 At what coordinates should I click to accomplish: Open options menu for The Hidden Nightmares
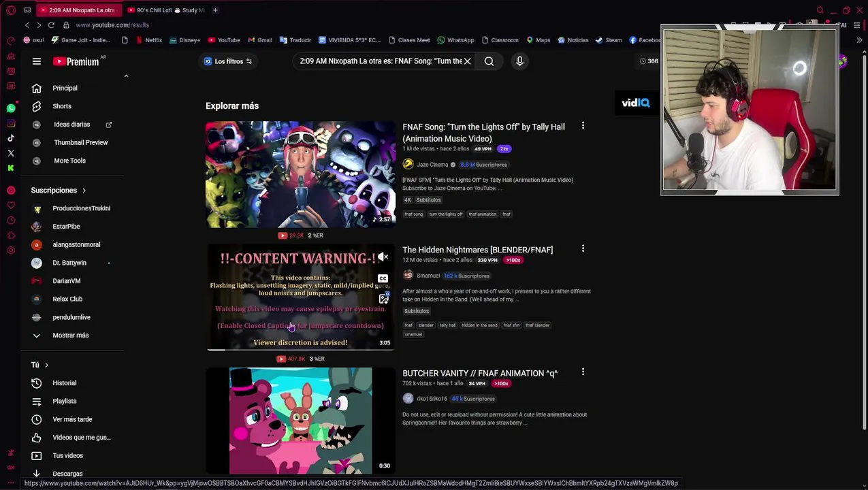click(x=583, y=249)
